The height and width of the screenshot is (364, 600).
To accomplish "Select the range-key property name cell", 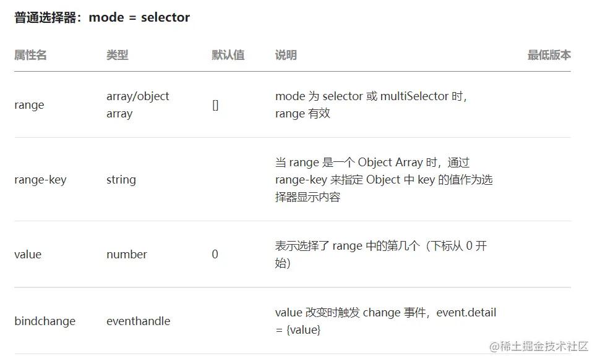I will tap(40, 180).
